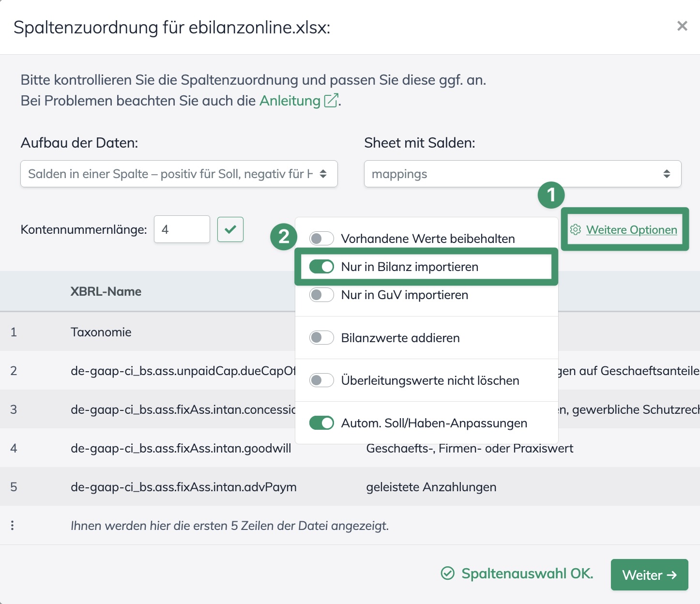This screenshot has width=700, height=604.
Task: Open the Anleitung help link
Action: pos(290,101)
